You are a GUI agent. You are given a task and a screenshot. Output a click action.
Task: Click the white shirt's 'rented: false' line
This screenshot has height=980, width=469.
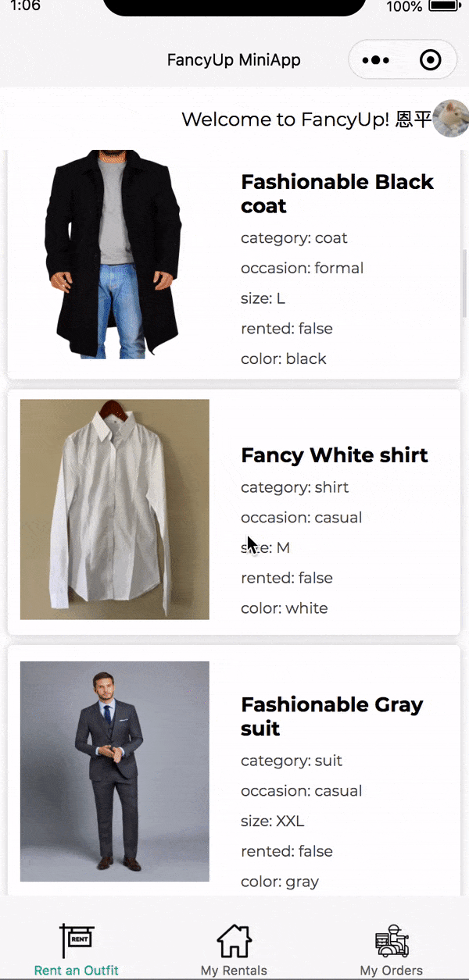point(287,578)
